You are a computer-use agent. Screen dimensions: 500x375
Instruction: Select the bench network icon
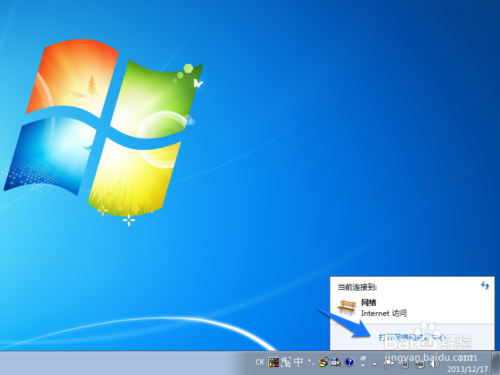click(x=346, y=307)
